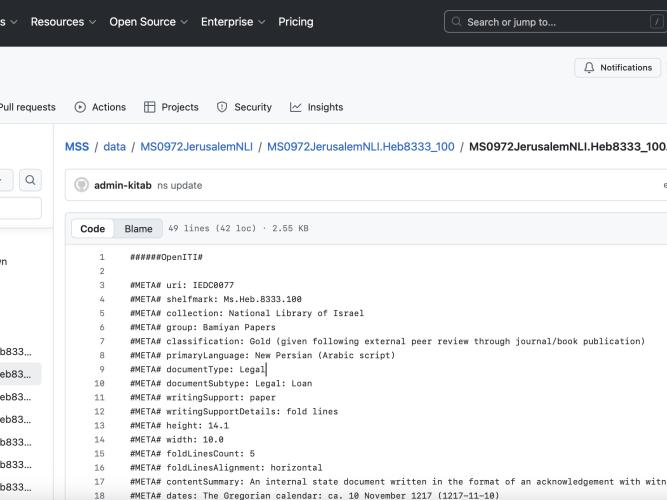667x500 pixels.
Task: Focus the 'Search or jump to' field
Action: point(555,22)
